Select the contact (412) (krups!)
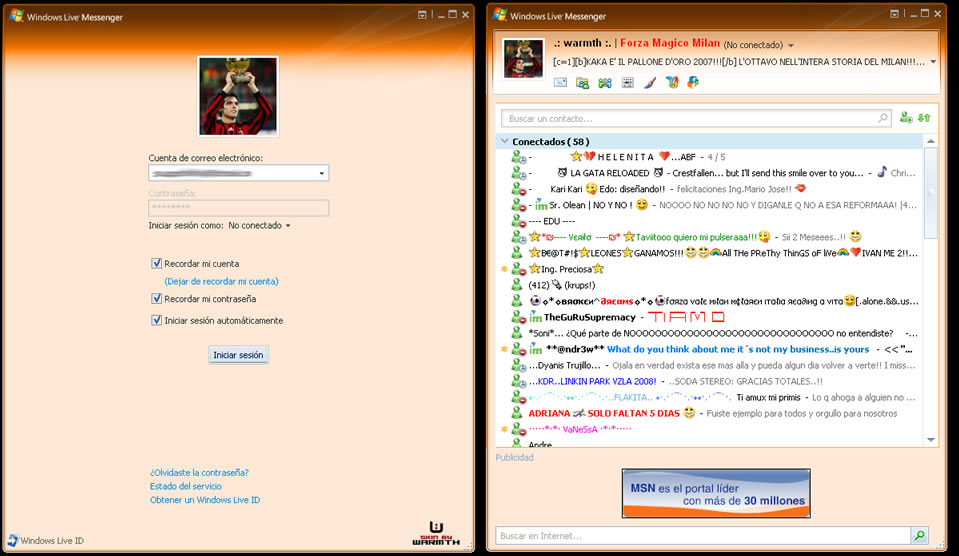This screenshot has width=959, height=556. pos(709,285)
